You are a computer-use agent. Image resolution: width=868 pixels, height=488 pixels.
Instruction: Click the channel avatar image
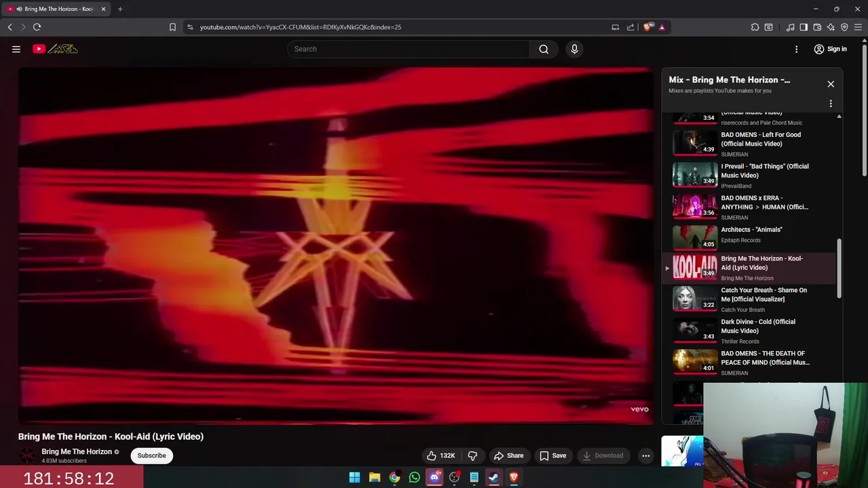click(x=27, y=455)
